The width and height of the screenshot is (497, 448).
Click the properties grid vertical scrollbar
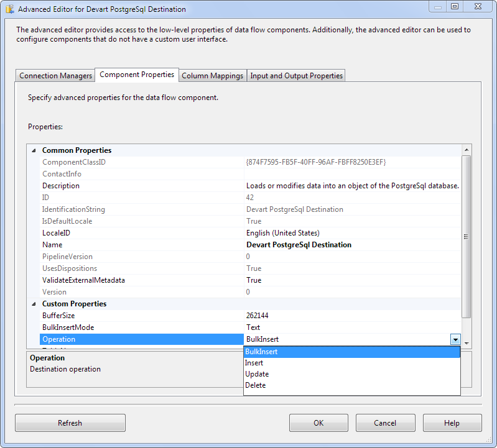(x=466, y=236)
